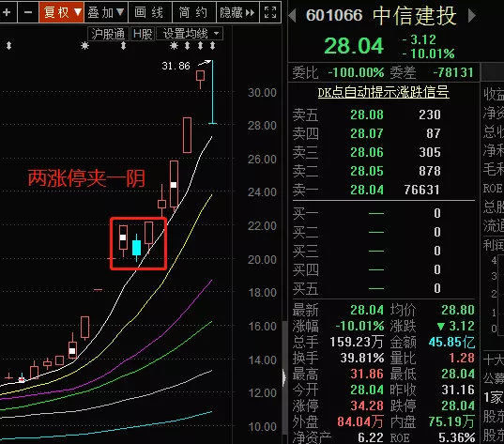
Task: Click the plus zoom-in chart button
Action: tap(8, 12)
